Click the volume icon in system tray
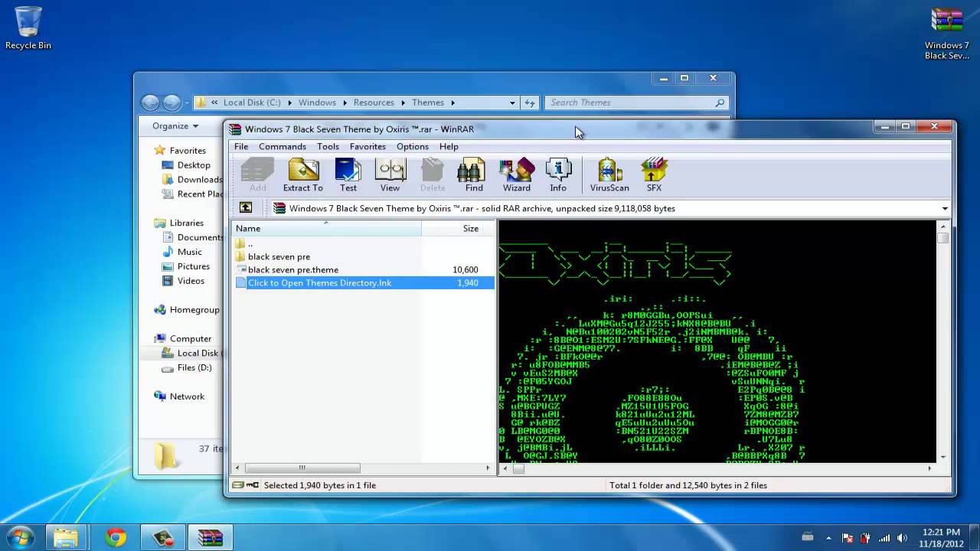Image resolution: width=980 pixels, height=551 pixels. pyautogui.click(x=902, y=538)
